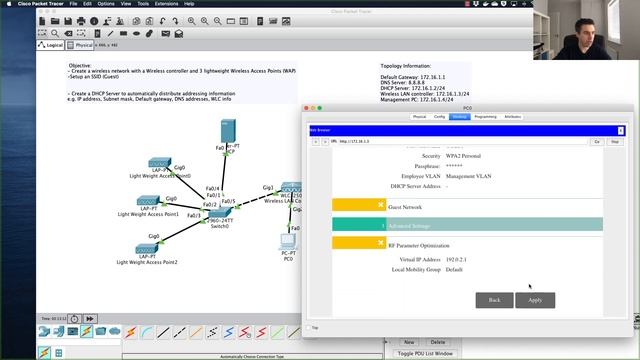
Task: Click the Delete PDU button
Action: click(438, 342)
